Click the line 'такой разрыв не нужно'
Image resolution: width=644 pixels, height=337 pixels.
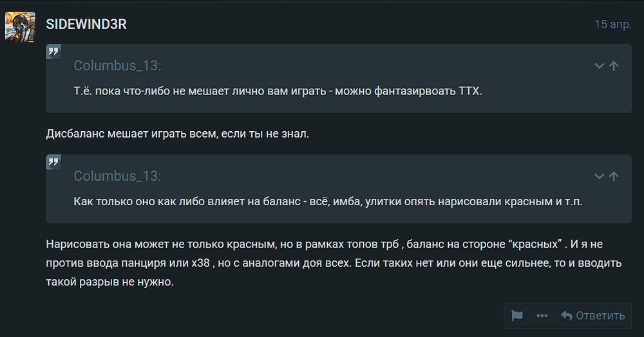coord(110,282)
